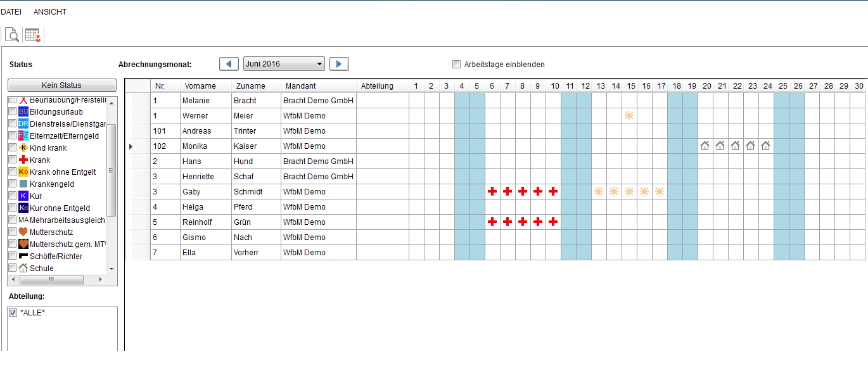
Task: Click the blue Kur status color icon
Action: (23, 196)
